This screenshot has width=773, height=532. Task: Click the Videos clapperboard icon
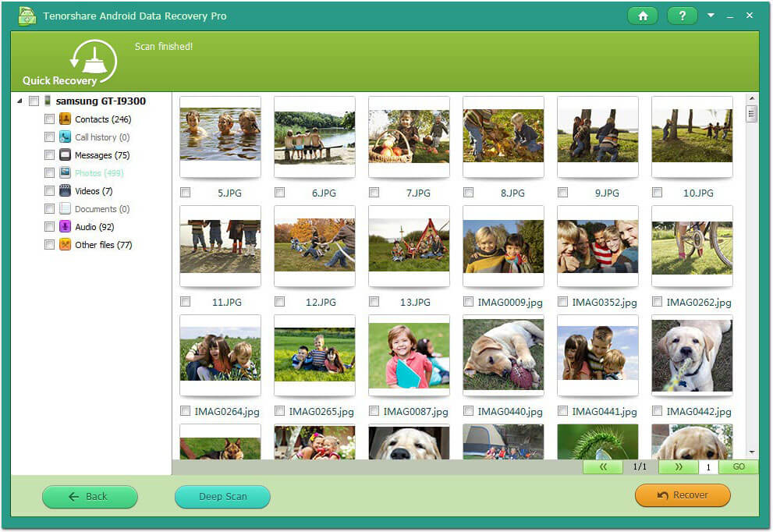[65, 190]
